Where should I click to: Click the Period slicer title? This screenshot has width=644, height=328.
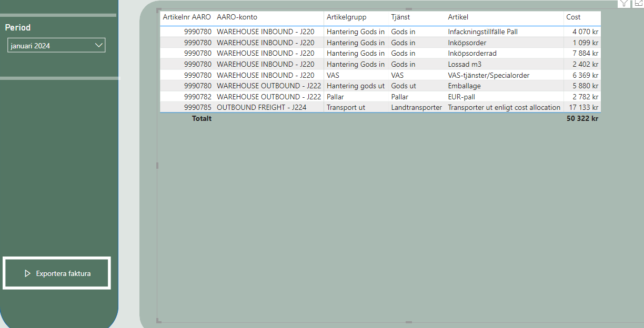point(18,27)
